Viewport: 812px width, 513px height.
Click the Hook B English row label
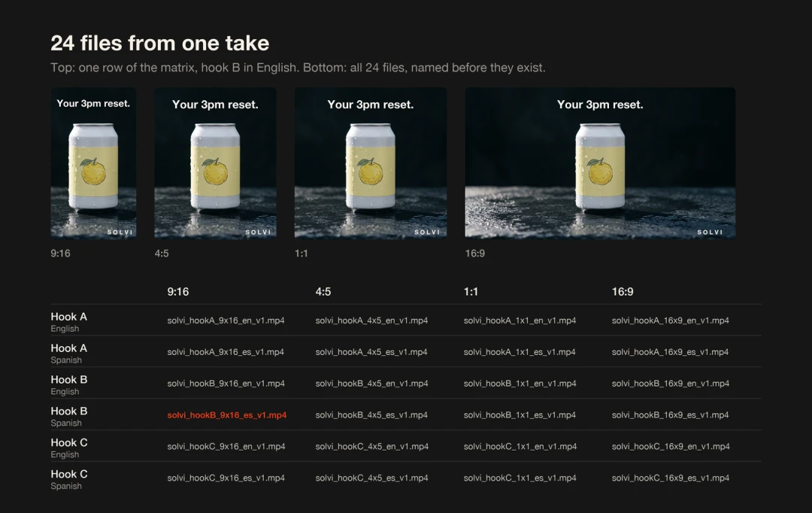point(69,385)
